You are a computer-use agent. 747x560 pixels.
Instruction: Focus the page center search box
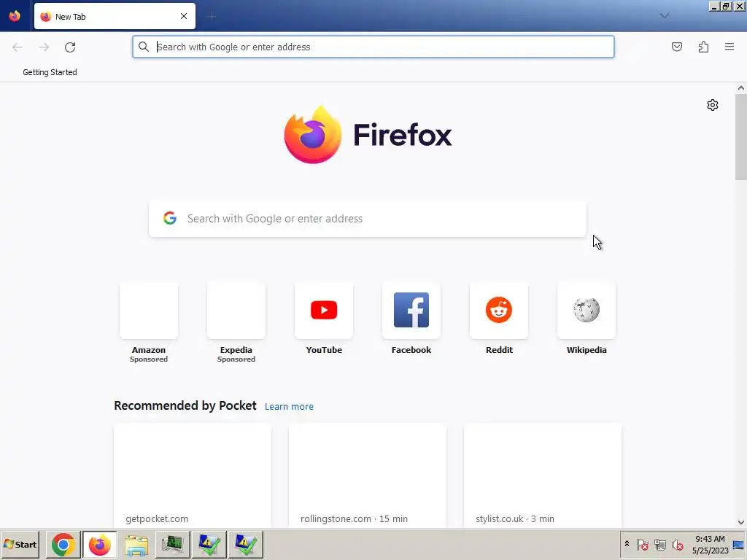[x=368, y=219]
